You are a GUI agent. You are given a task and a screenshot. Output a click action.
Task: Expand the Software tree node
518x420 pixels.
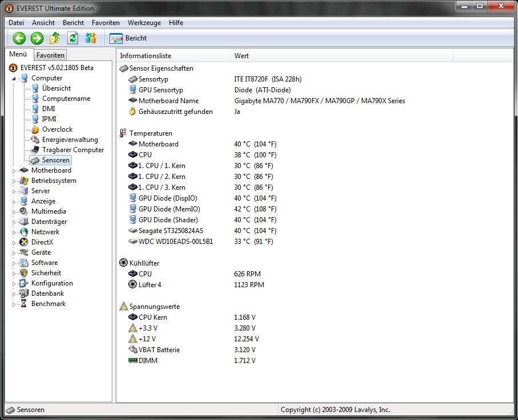point(14,263)
